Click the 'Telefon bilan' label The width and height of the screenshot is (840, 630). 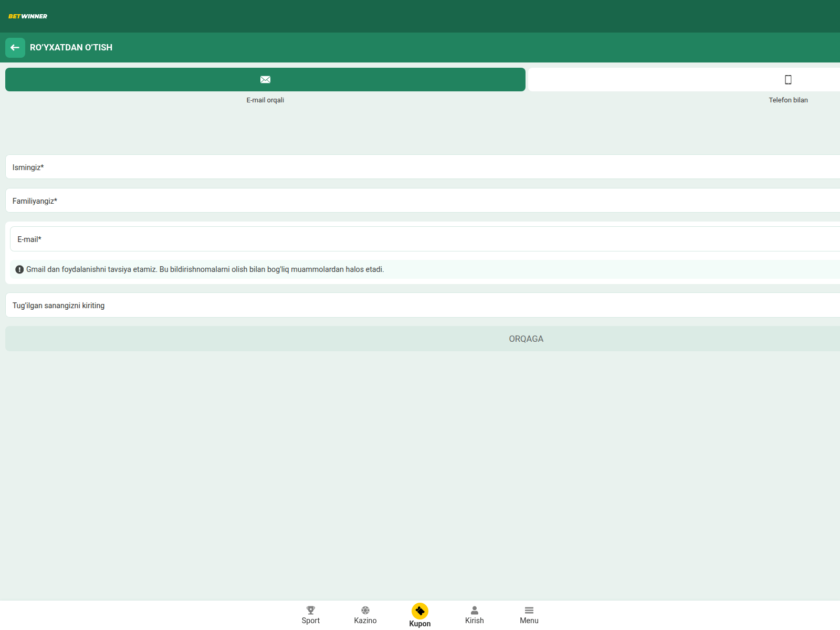[788, 100]
